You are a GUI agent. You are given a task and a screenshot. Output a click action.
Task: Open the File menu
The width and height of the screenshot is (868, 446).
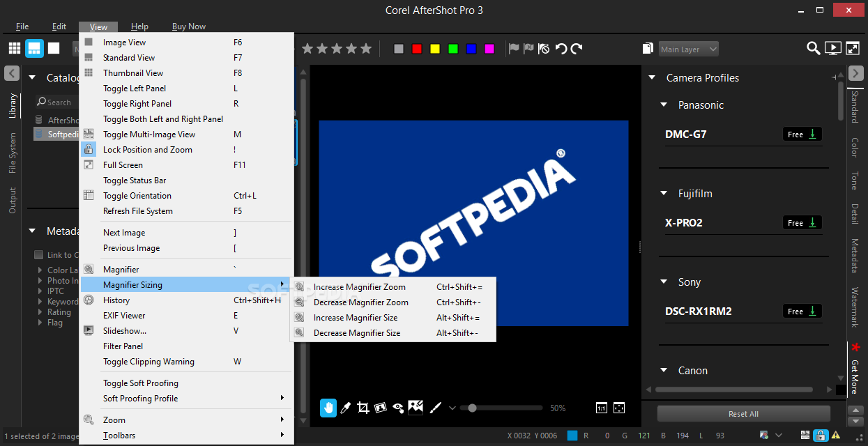[22, 26]
